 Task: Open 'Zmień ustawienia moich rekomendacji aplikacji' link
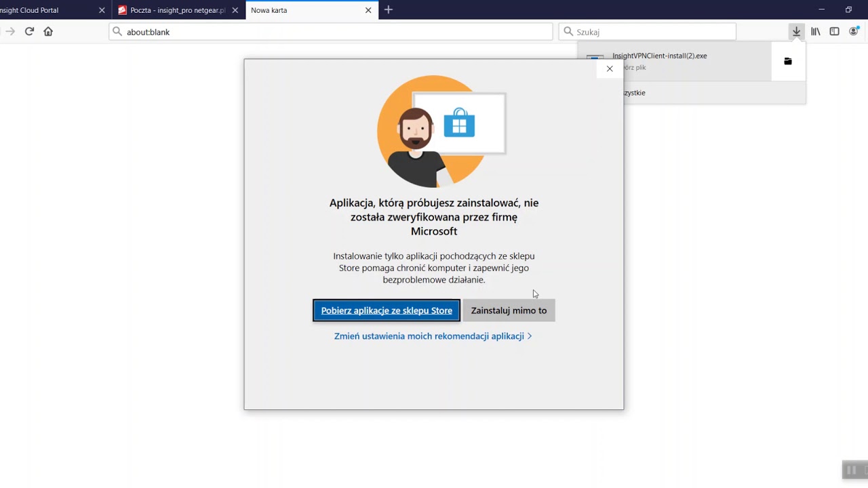(x=433, y=336)
